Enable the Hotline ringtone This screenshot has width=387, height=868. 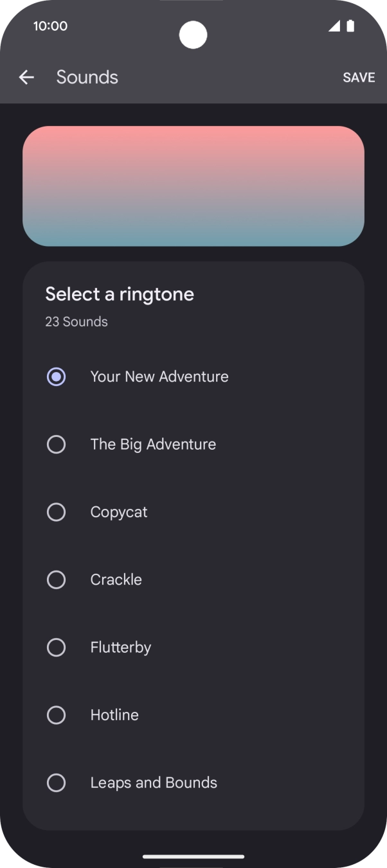click(56, 715)
